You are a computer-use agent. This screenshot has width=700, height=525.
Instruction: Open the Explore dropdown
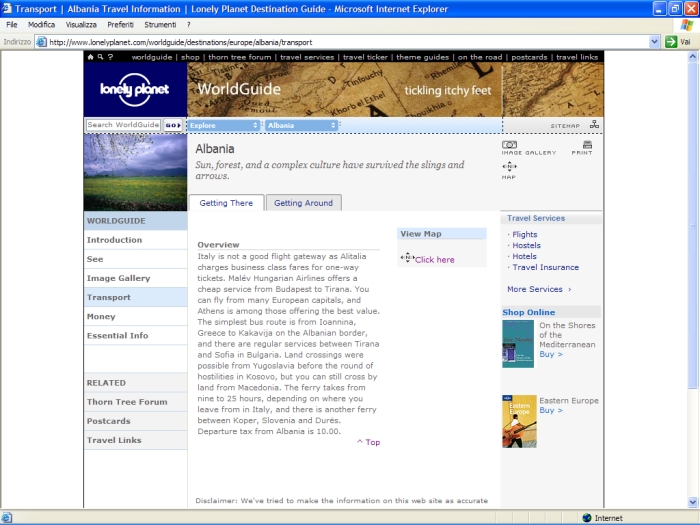point(224,125)
